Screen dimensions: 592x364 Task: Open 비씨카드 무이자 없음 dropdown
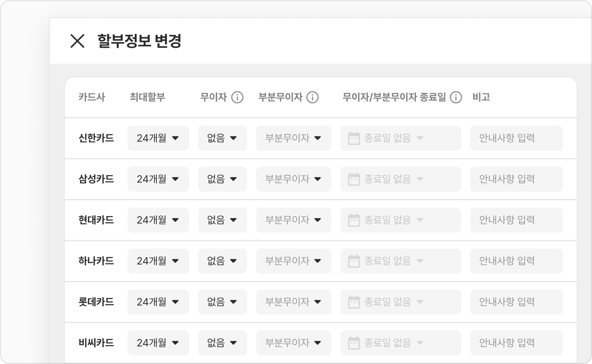(222, 343)
